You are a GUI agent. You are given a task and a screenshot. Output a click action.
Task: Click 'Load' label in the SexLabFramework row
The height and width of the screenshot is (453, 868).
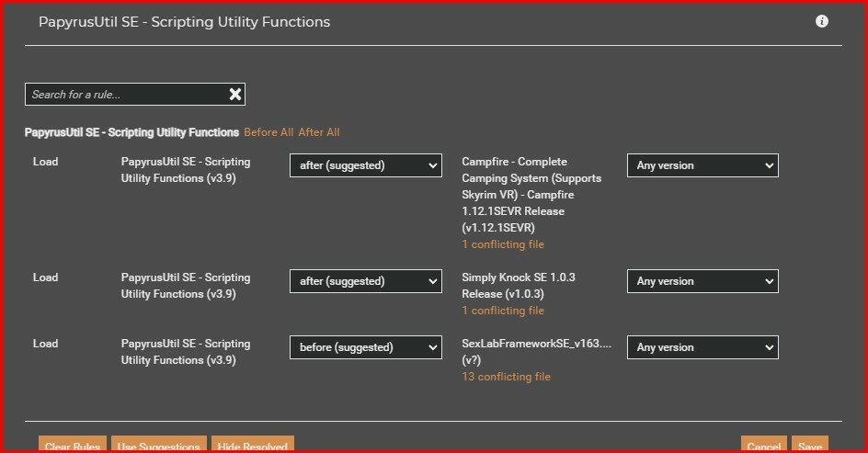tap(45, 344)
